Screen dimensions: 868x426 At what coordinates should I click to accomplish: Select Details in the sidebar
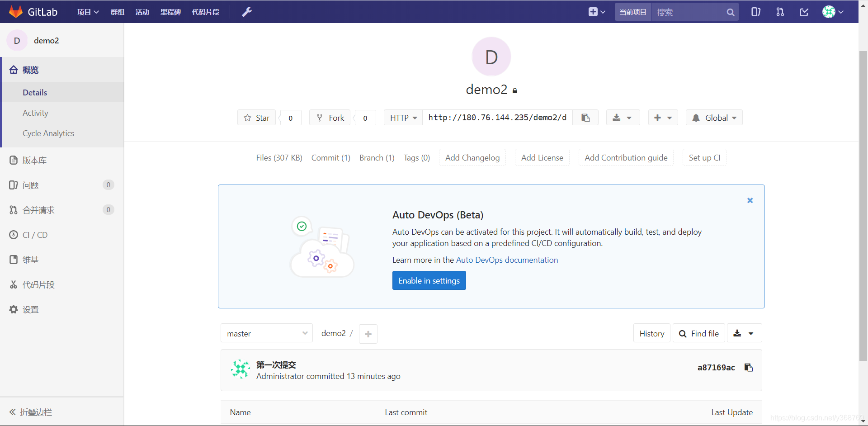coord(63,92)
